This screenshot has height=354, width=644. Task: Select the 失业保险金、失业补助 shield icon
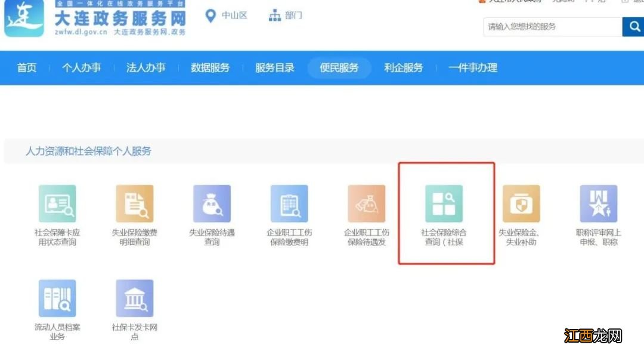521,202
